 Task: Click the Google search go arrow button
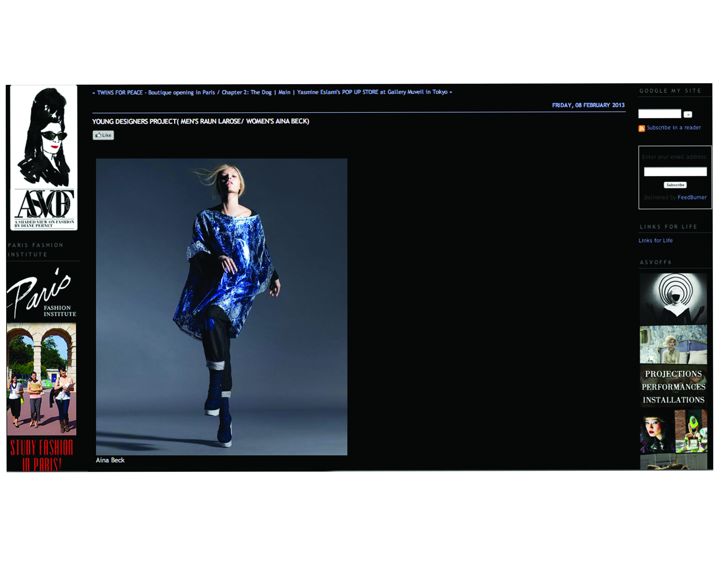click(688, 114)
